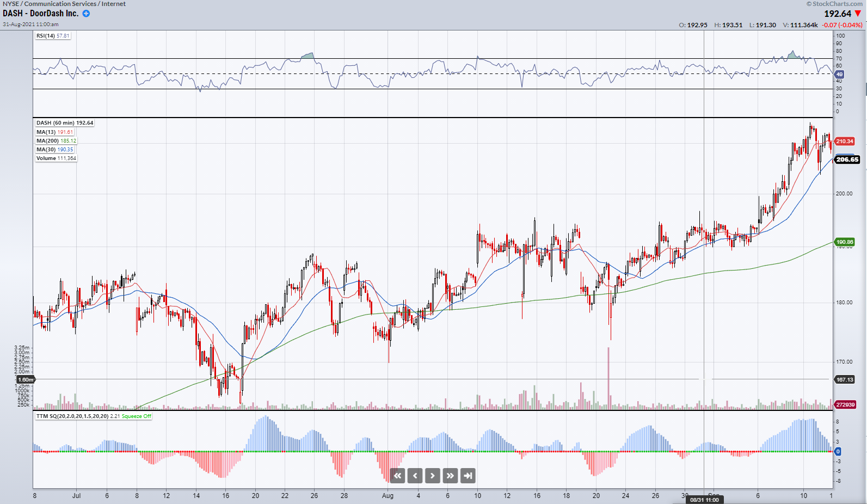Screen dimensions: 867x504
Task: Click the 167.13 crosshair price tag
Action: click(844, 380)
